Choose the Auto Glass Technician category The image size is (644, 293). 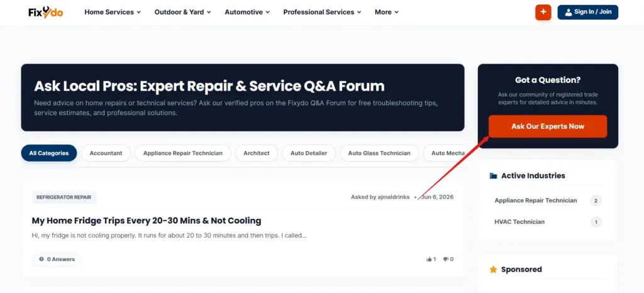379,153
